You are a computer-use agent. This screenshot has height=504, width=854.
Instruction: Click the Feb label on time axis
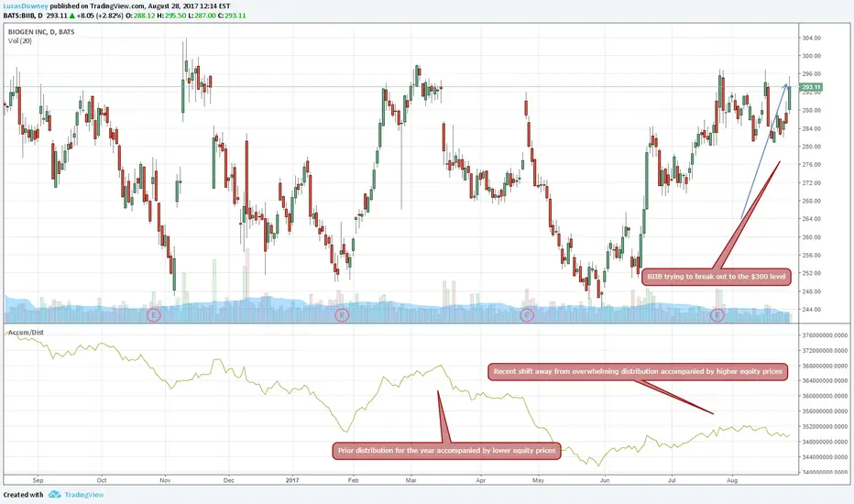point(353,480)
